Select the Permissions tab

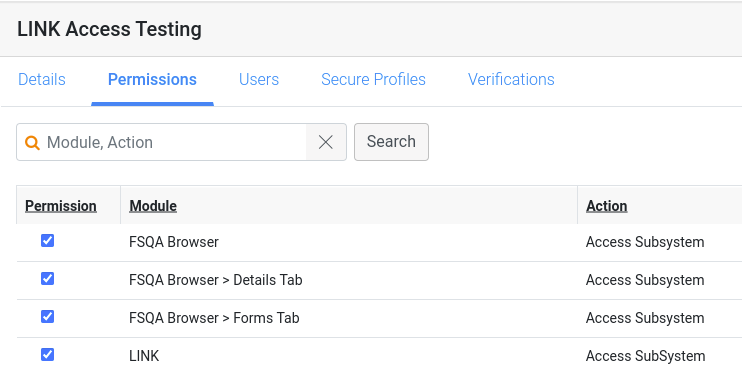click(x=152, y=80)
